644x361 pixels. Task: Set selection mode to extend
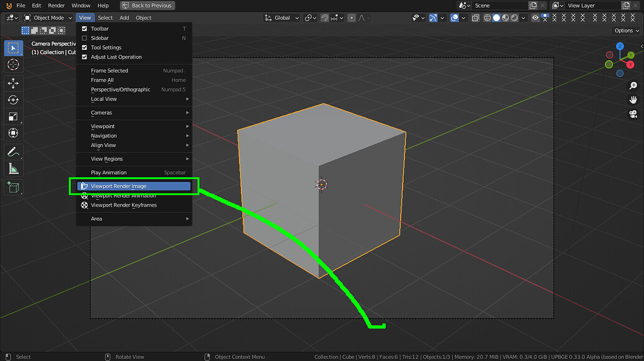click(34, 30)
